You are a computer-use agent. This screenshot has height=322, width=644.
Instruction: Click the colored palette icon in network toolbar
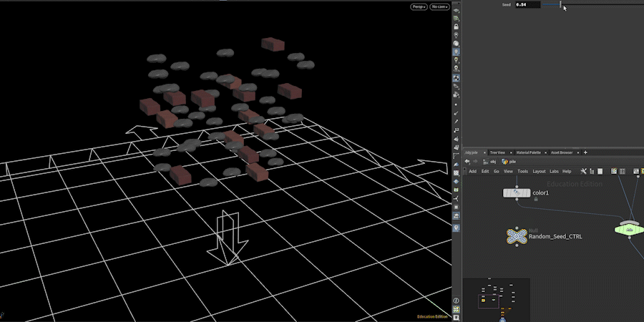click(614, 171)
